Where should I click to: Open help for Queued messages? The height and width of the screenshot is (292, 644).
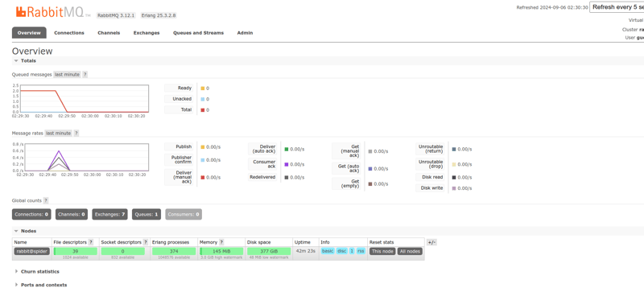coord(85,75)
